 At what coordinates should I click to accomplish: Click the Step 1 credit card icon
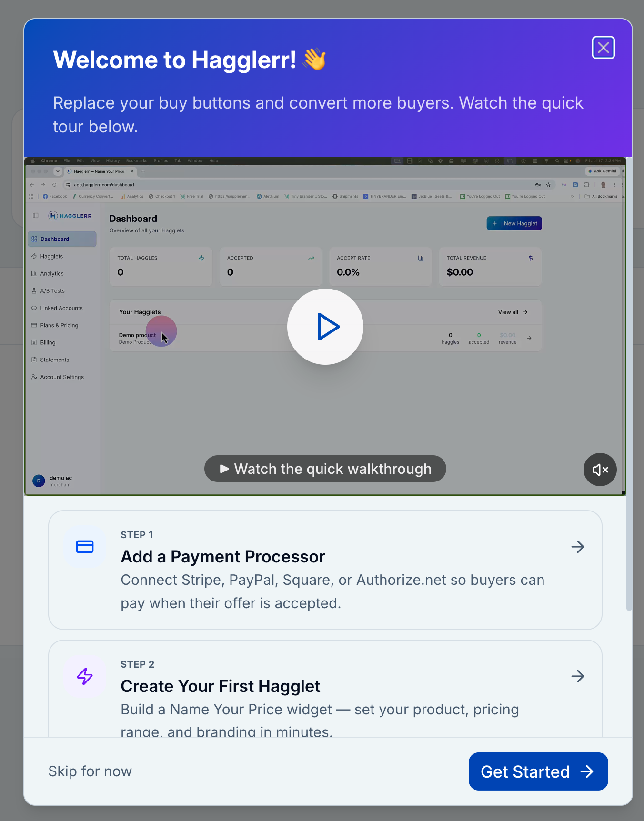click(85, 547)
